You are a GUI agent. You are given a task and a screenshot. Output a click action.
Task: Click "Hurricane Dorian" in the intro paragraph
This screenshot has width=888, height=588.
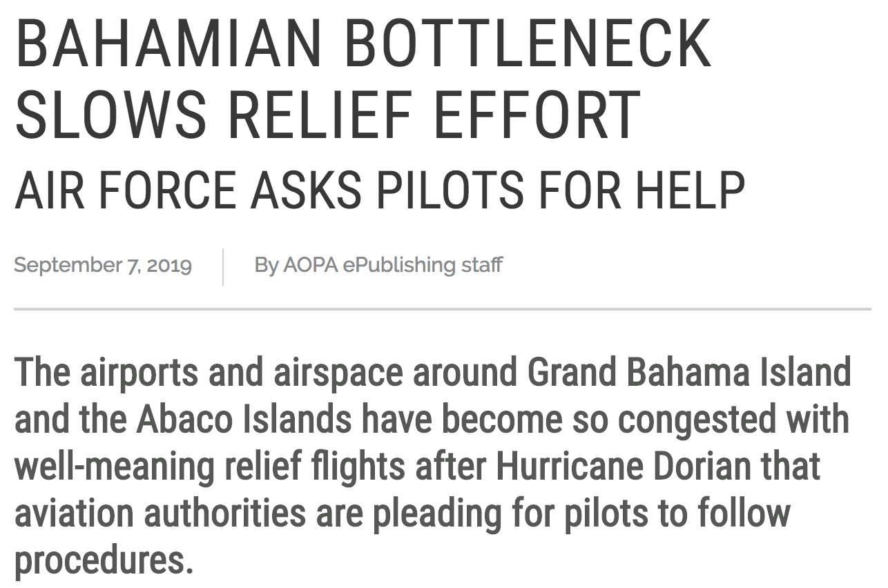(624, 466)
